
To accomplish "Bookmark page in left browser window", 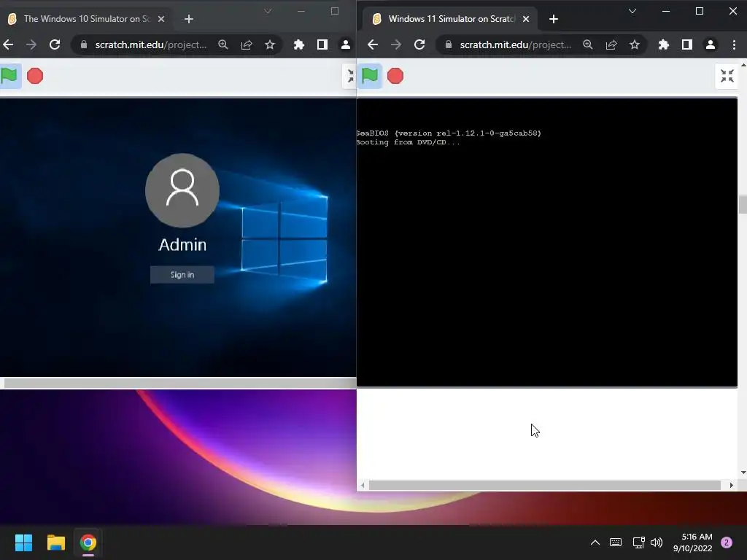I will 270,44.
